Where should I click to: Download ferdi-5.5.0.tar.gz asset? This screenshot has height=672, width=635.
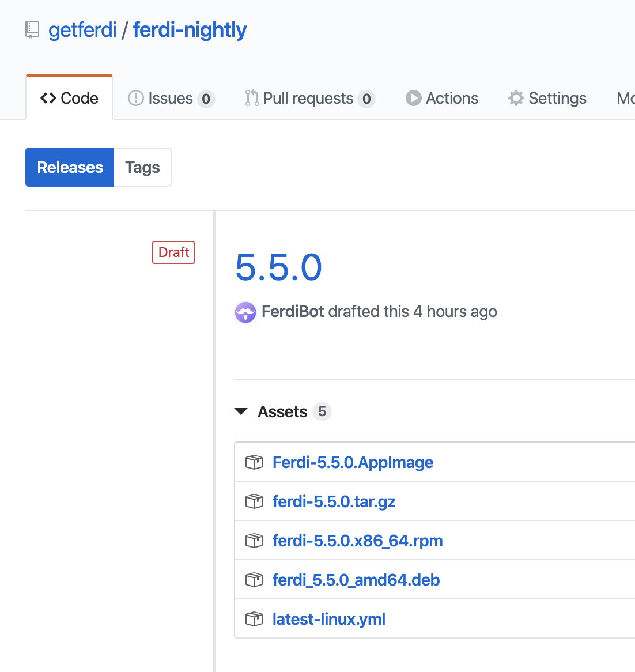(x=334, y=501)
